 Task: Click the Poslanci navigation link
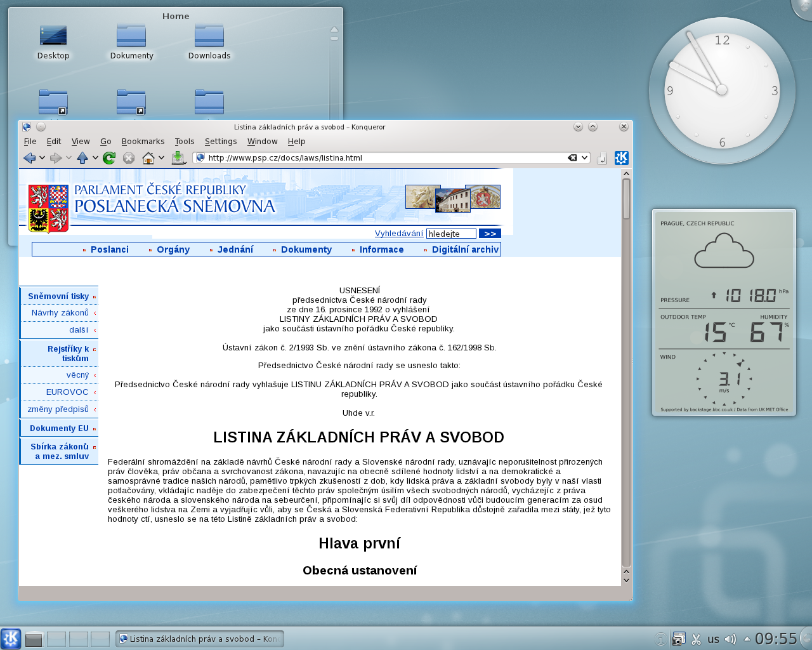(109, 249)
